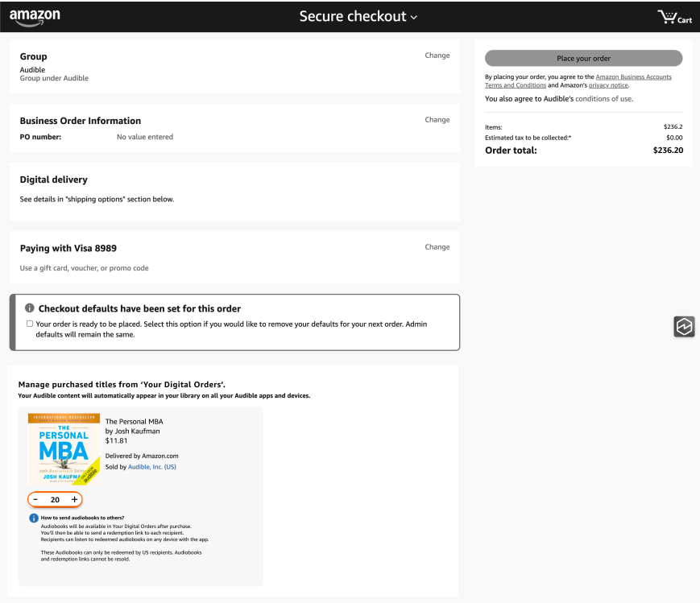
Task: Click the quantity value 20
Action: tap(55, 499)
